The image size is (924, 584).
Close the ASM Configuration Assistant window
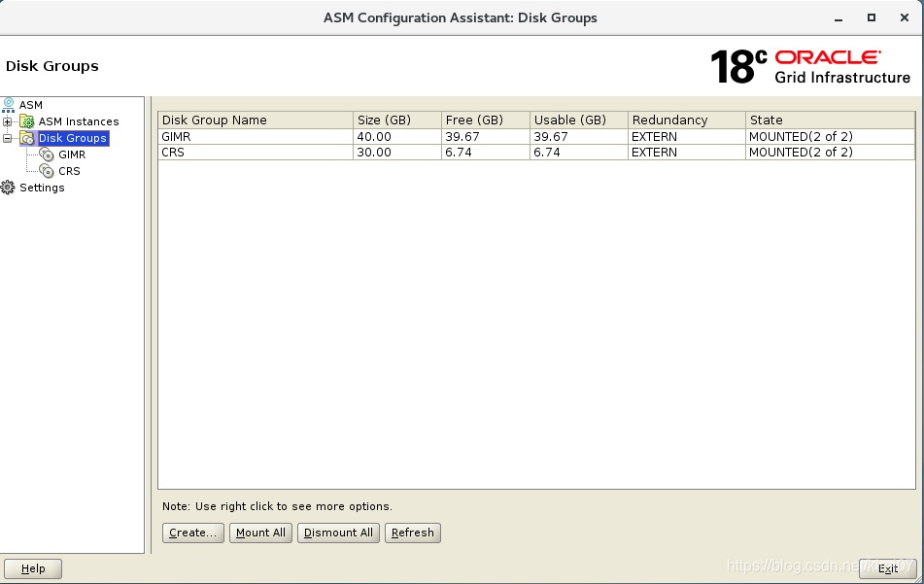[904, 17]
